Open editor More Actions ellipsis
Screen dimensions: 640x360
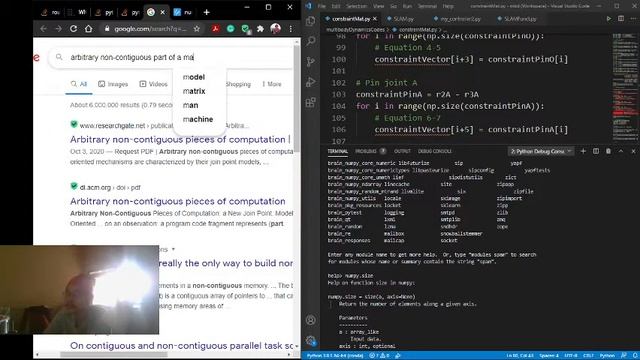pyautogui.click(x=633, y=19)
